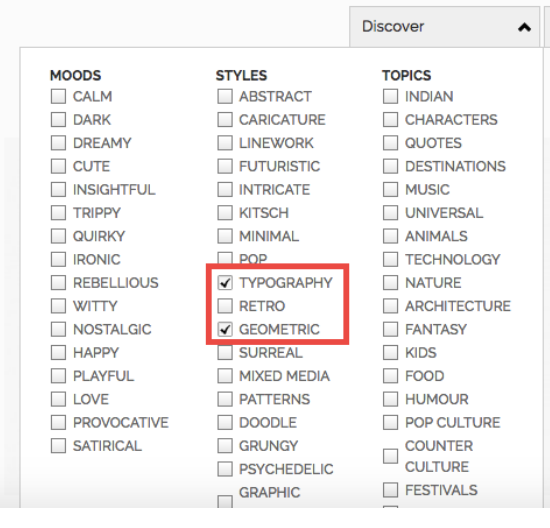Check the MINIMAL style option
This screenshot has height=528, width=550.
coord(225,236)
